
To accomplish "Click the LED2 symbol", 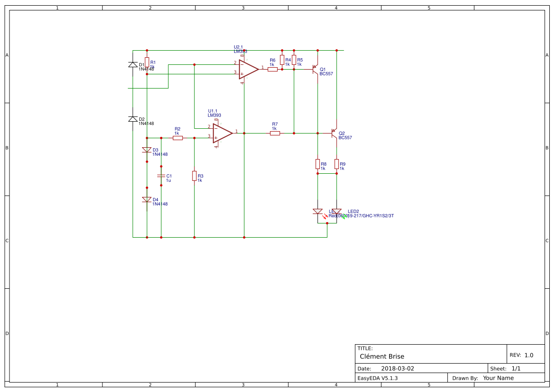I will [337, 212].
